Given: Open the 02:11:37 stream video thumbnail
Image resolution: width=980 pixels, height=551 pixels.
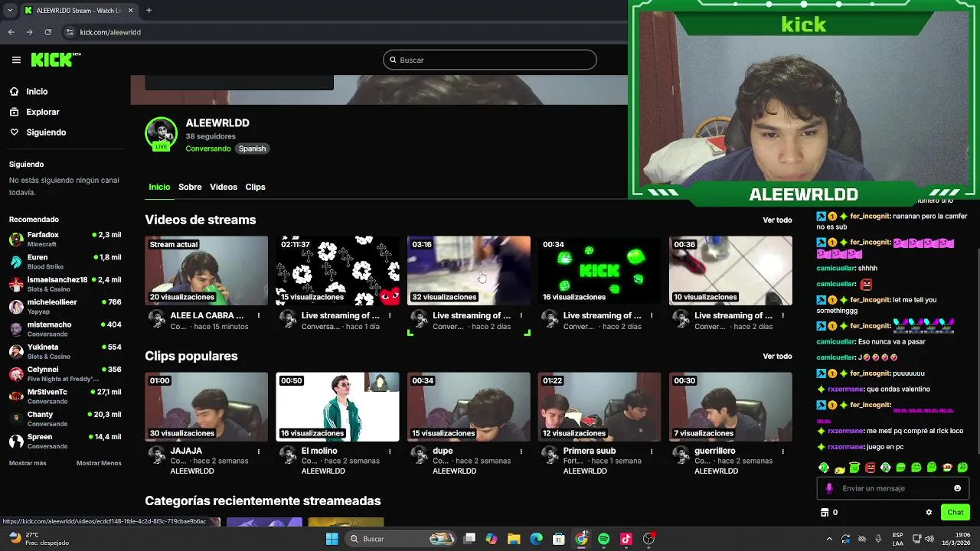Looking at the screenshot, I should click(x=338, y=270).
